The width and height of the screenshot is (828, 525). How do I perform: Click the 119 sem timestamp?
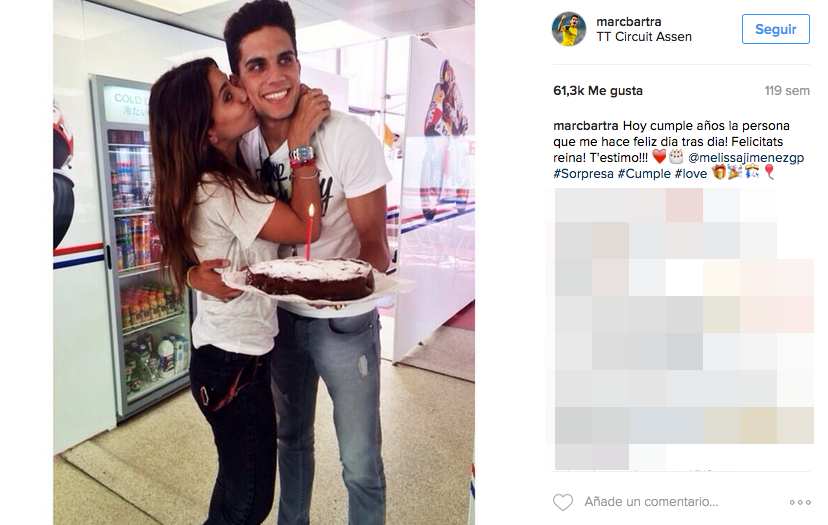787,91
